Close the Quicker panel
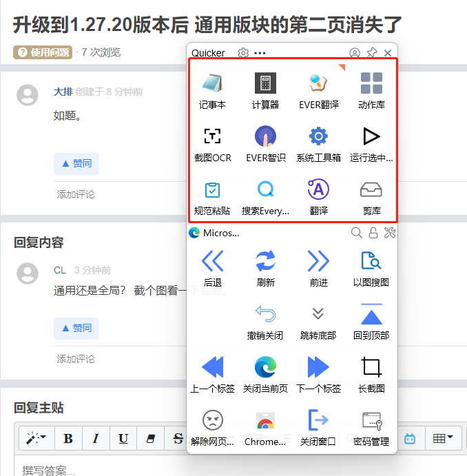This screenshot has width=467, height=476. coord(388,53)
